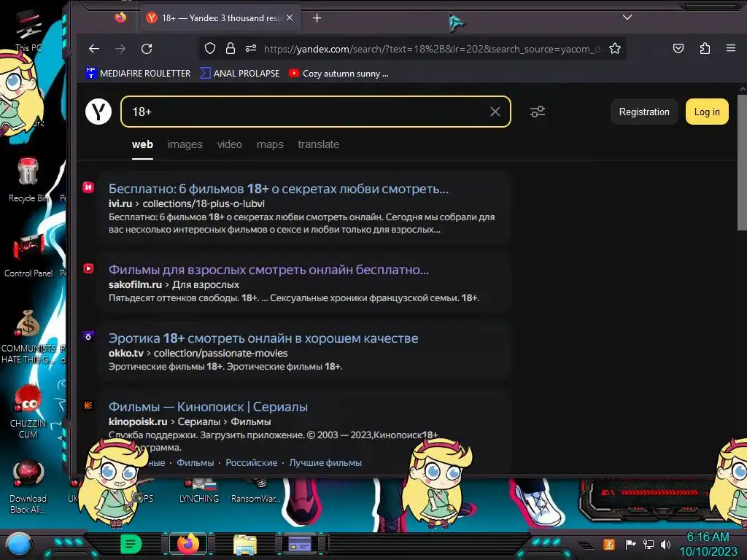Select the Recycle Bin desktop icon
This screenshot has width=747, height=560.
pyautogui.click(x=28, y=181)
